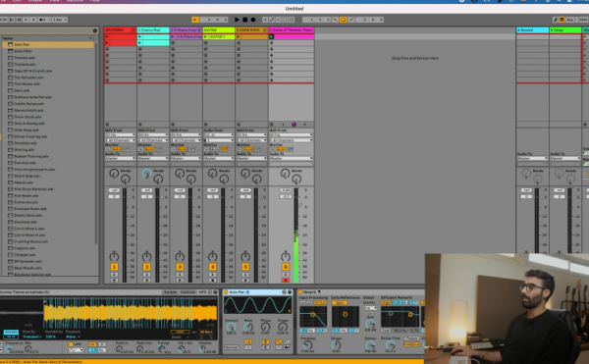The height and width of the screenshot is (364, 589).
Task: Start playback with the transport Play button
Action: [237, 20]
